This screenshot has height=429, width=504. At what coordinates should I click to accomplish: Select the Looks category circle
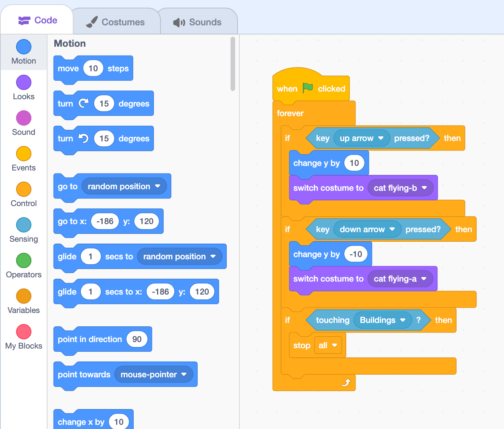tap(24, 82)
